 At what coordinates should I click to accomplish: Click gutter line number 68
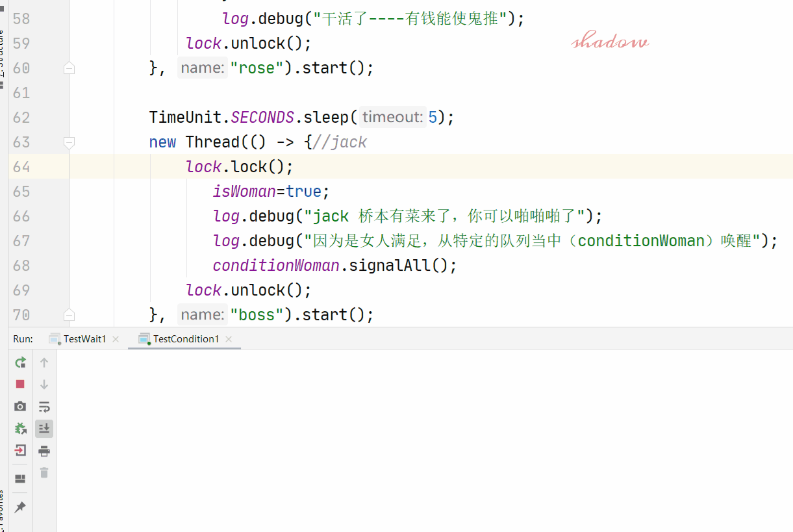(21, 265)
